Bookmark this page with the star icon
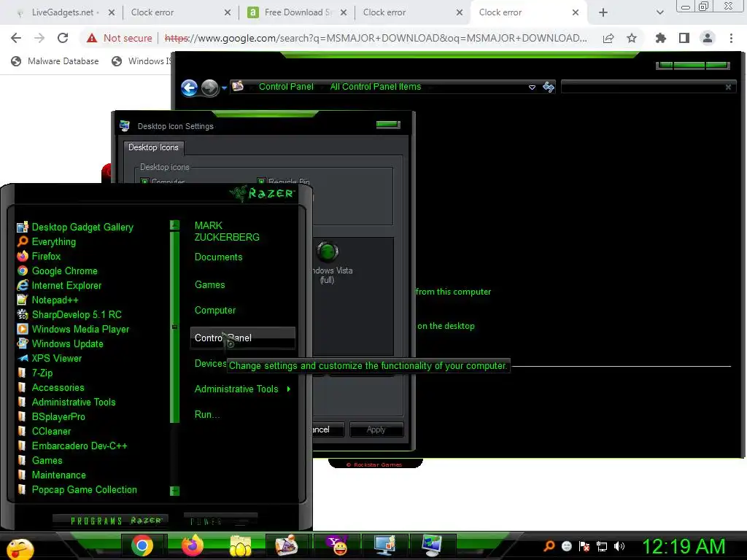This screenshot has height=560, width=747. point(632,38)
